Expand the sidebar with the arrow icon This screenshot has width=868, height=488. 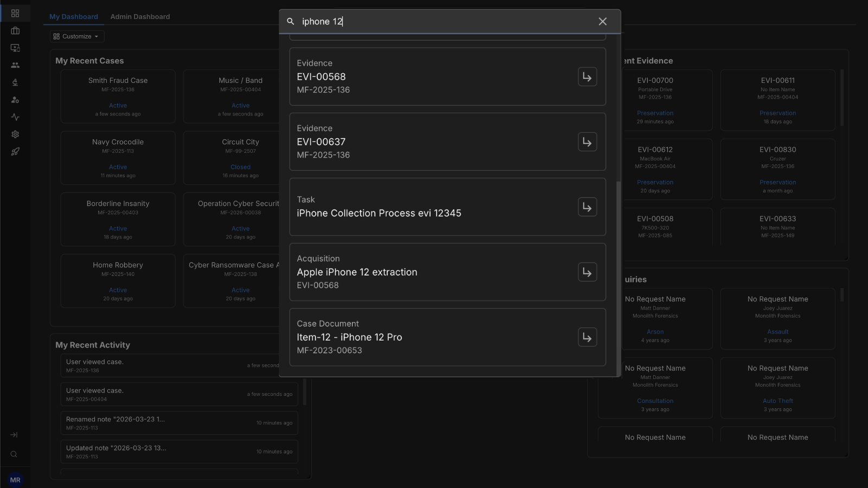pyautogui.click(x=14, y=435)
